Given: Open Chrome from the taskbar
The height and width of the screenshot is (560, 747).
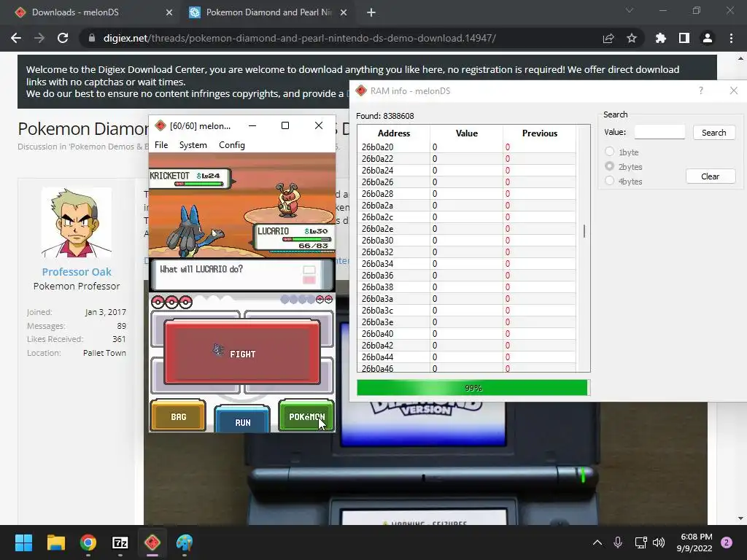Looking at the screenshot, I should (x=88, y=542).
